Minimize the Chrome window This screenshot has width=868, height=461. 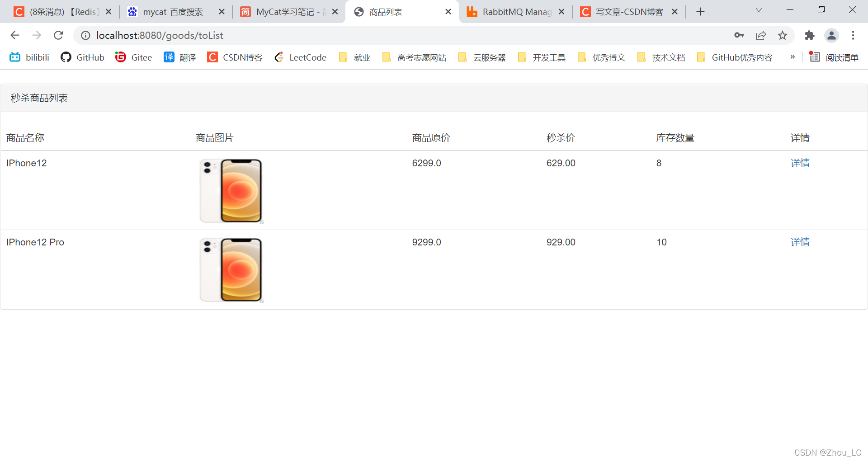pyautogui.click(x=790, y=10)
